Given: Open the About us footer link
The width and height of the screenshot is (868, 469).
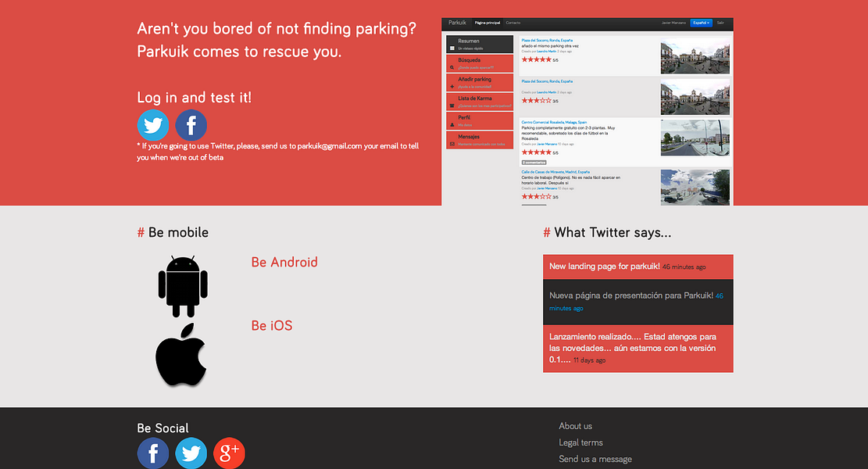Looking at the screenshot, I should 575,426.
